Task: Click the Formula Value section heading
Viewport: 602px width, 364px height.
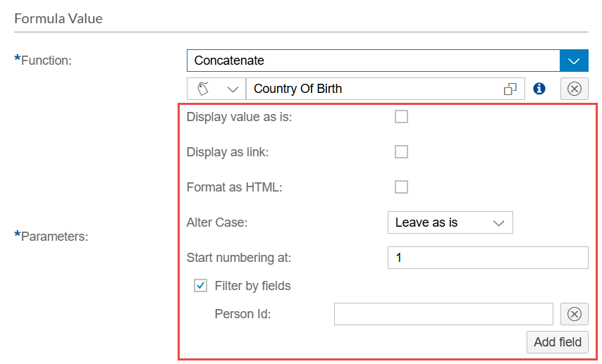Action: 59,18
